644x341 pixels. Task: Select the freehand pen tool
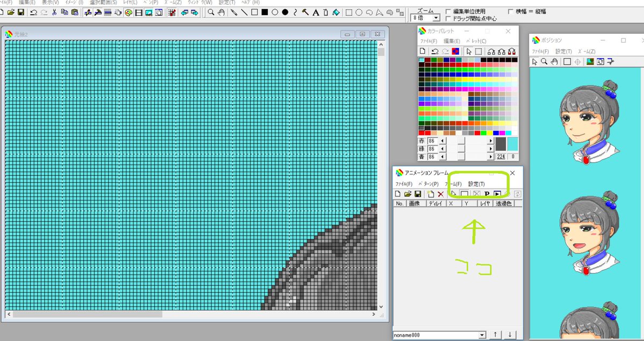click(x=234, y=12)
